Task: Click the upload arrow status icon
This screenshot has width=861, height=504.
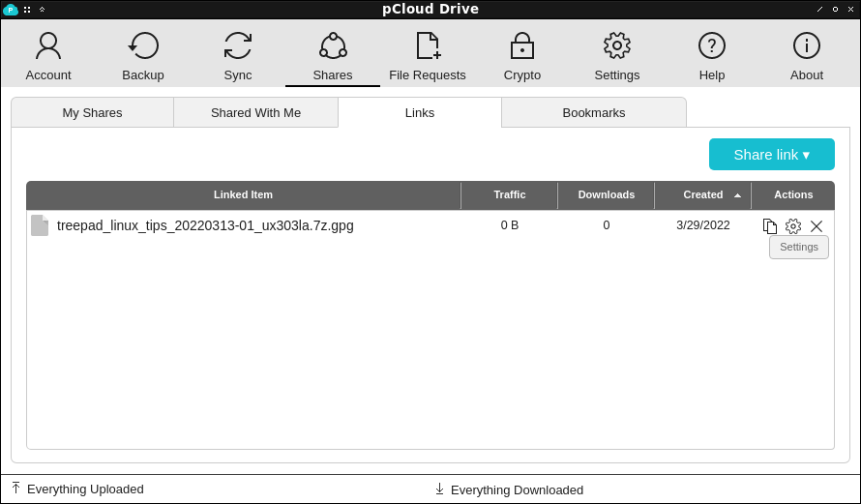Action: click(x=15, y=488)
